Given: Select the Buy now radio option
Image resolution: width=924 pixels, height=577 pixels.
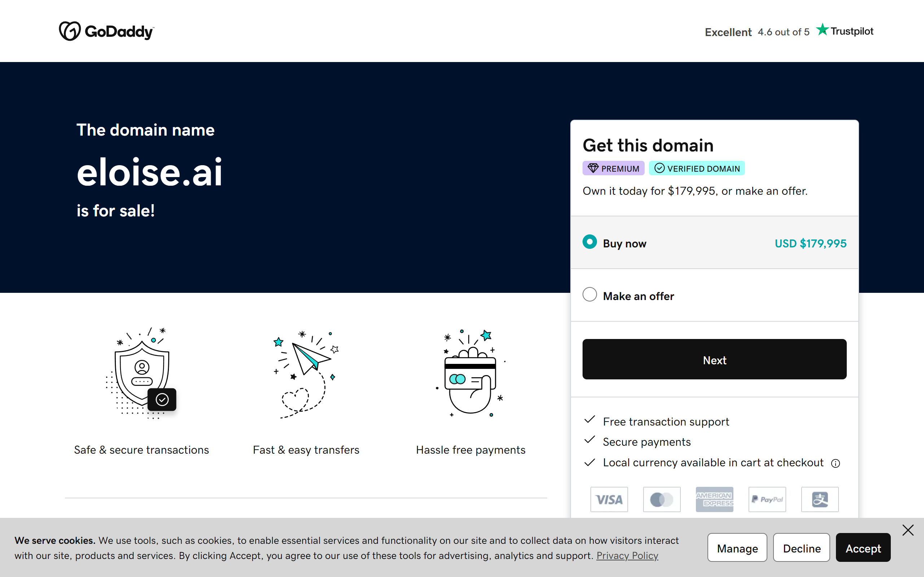Looking at the screenshot, I should click(x=589, y=242).
